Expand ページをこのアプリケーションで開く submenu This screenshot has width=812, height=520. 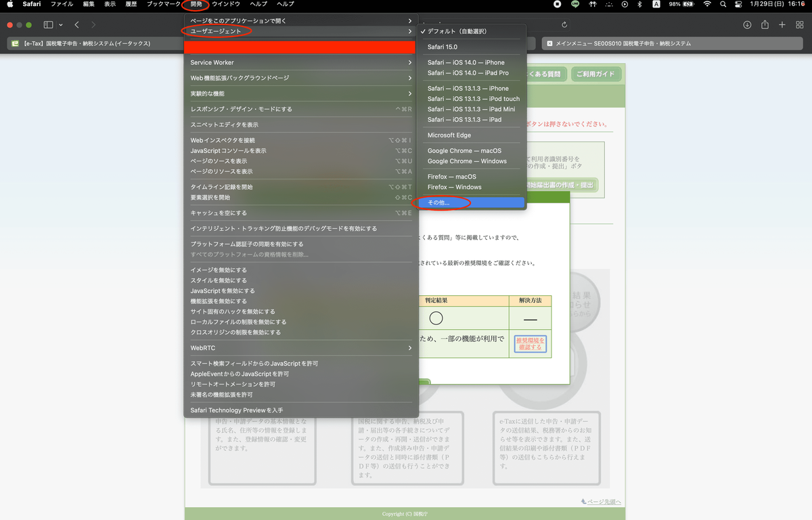(x=301, y=21)
